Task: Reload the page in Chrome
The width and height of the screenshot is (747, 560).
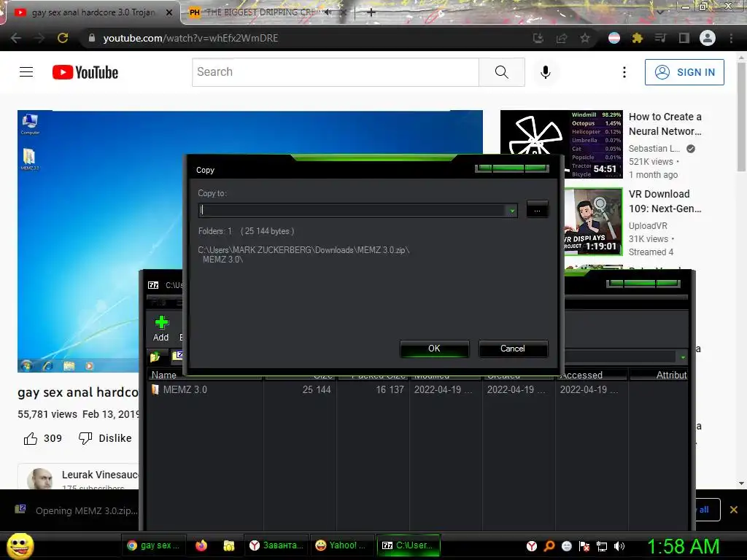Action: 63,38
